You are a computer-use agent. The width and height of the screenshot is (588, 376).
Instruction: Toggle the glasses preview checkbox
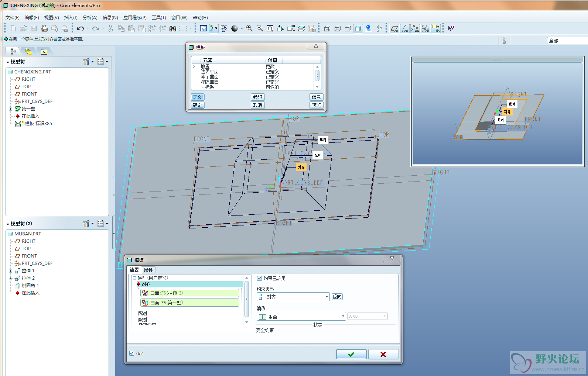(x=132, y=353)
